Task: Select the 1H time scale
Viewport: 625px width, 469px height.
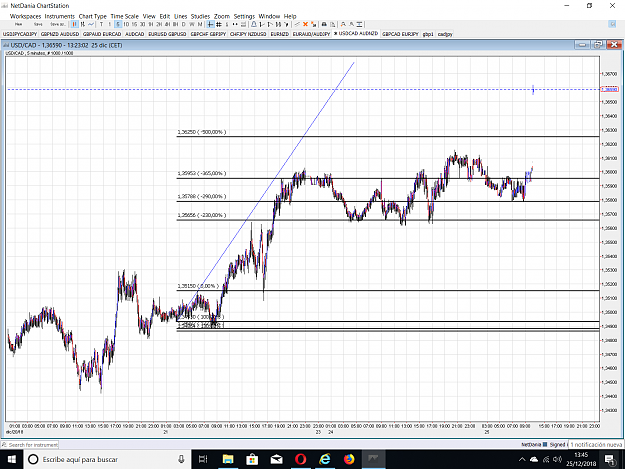Action: pyautogui.click(x=151, y=24)
